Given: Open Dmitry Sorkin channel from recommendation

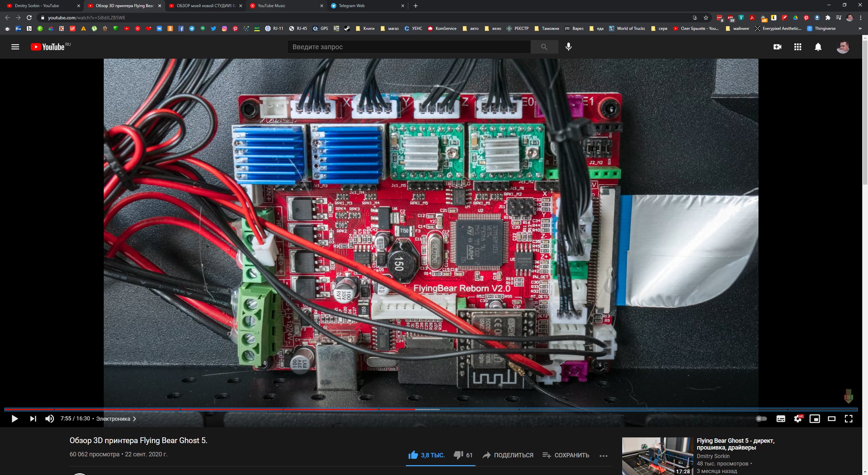Looking at the screenshot, I should tap(713, 456).
